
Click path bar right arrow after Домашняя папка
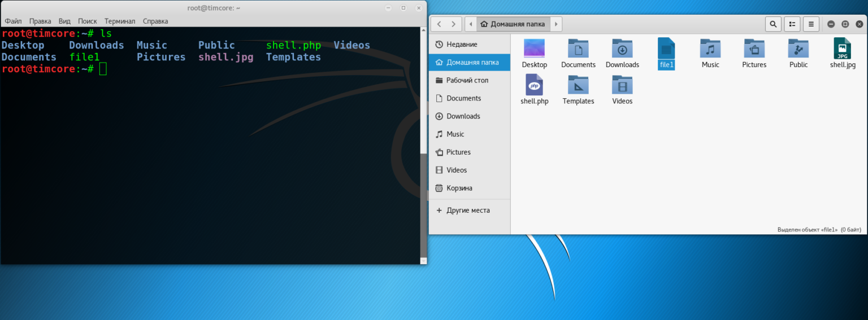coord(556,24)
